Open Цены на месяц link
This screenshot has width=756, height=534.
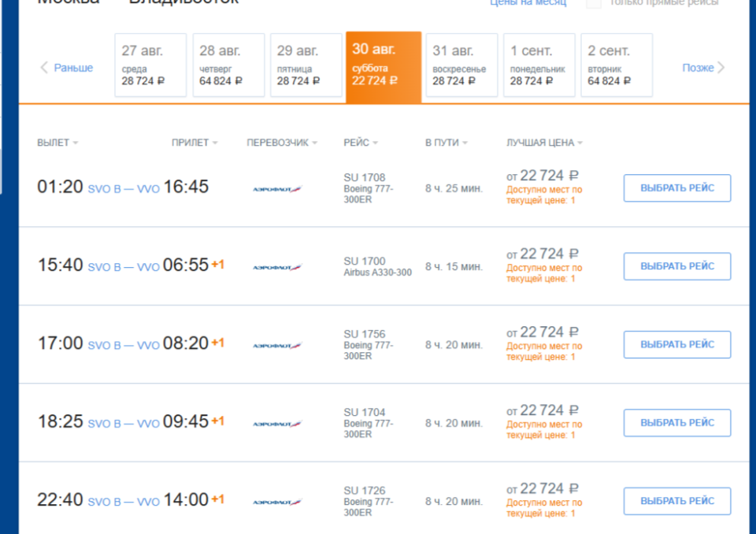(x=528, y=3)
